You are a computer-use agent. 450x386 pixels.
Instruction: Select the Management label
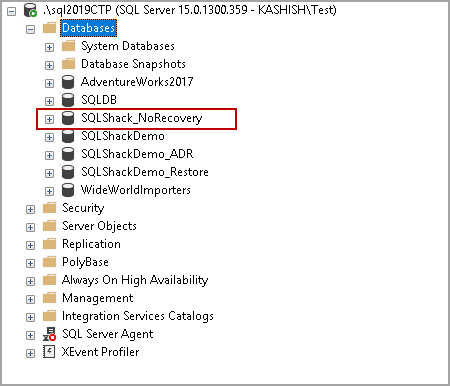pyautogui.click(x=98, y=298)
